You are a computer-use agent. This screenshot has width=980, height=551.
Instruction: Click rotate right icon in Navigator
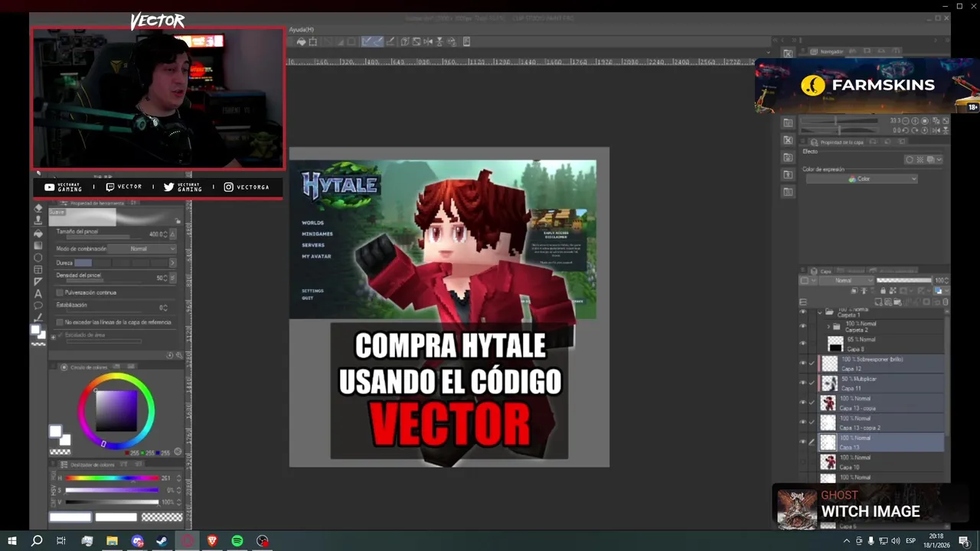[915, 130]
